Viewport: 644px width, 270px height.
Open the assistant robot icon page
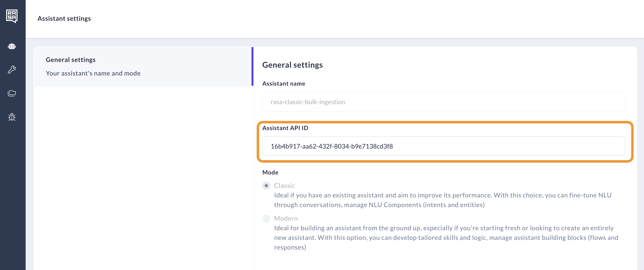[12, 46]
